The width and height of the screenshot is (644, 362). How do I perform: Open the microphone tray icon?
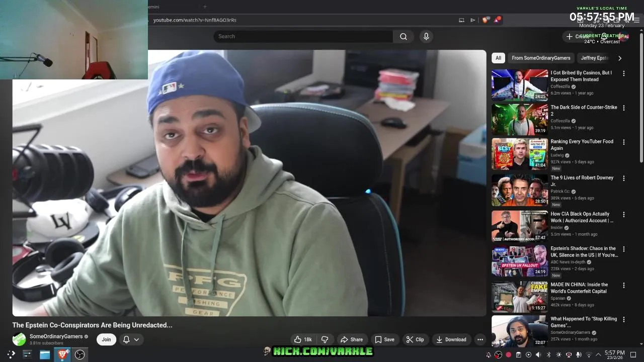579,355
